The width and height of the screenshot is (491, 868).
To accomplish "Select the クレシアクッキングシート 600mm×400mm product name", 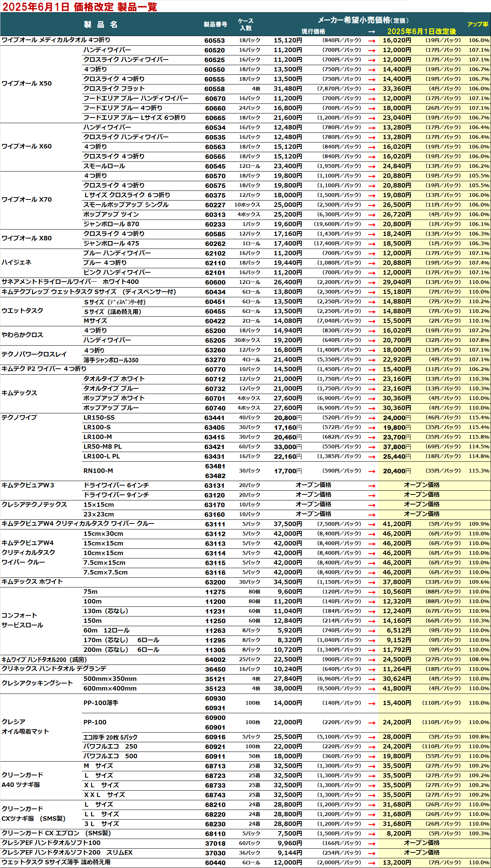I will 110,689.
